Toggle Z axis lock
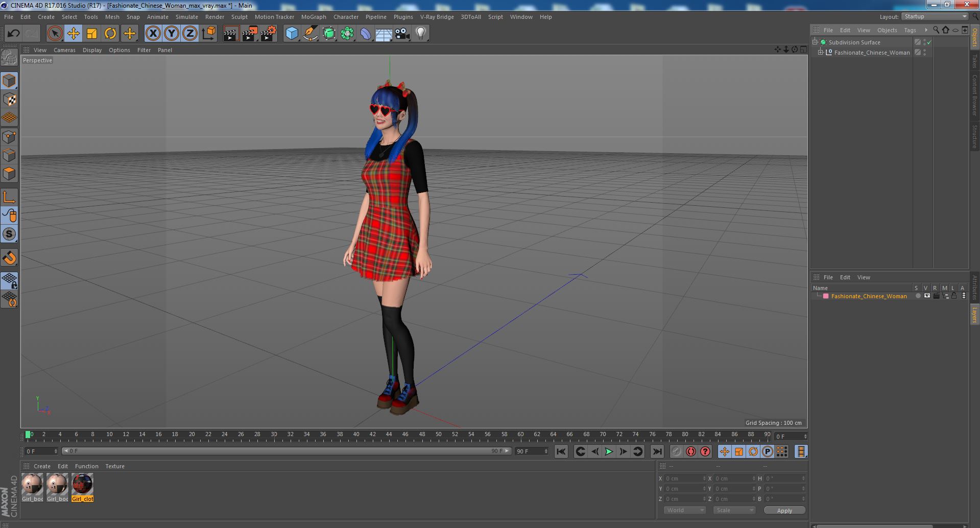Screen dimensions: 980x528 [x=190, y=34]
